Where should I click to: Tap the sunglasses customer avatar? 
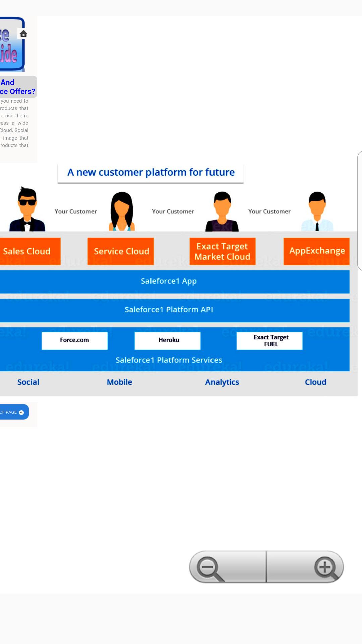(27, 209)
